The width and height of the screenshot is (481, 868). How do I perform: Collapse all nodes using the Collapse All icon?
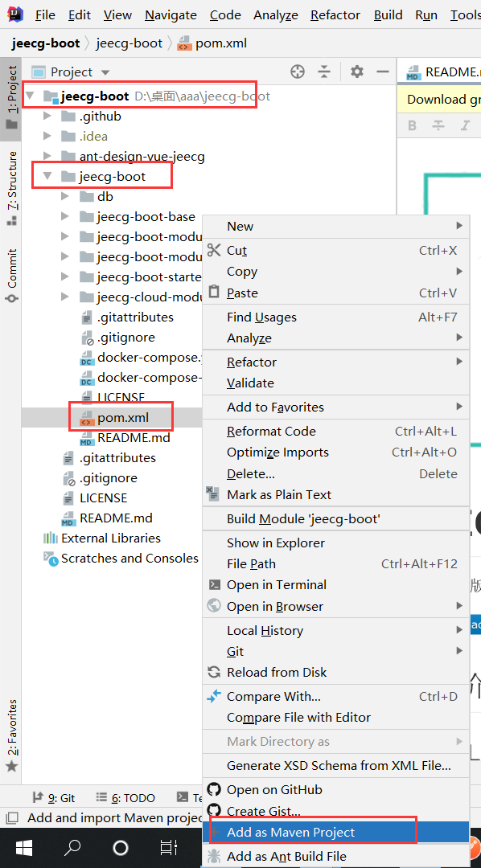click(324, 72)
